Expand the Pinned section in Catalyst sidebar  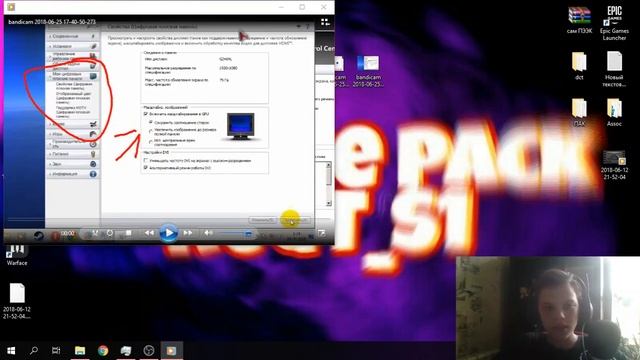(73, 36)
